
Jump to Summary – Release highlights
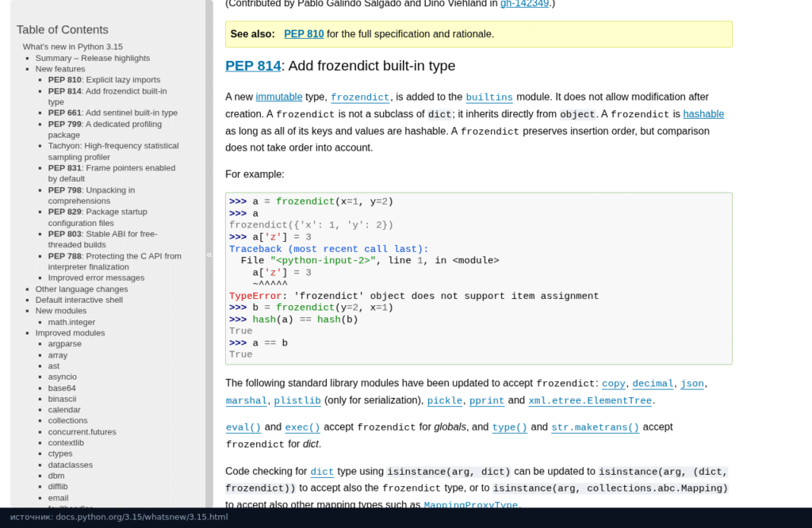(93, 58)
